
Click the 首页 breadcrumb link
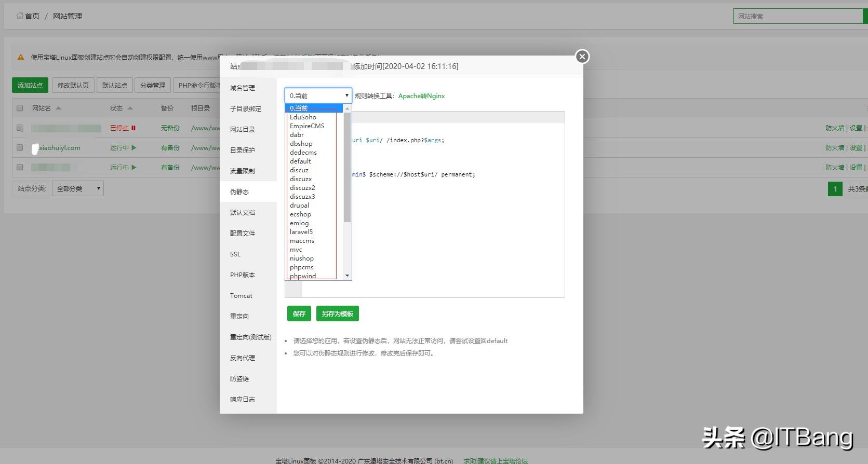(32, 16)
